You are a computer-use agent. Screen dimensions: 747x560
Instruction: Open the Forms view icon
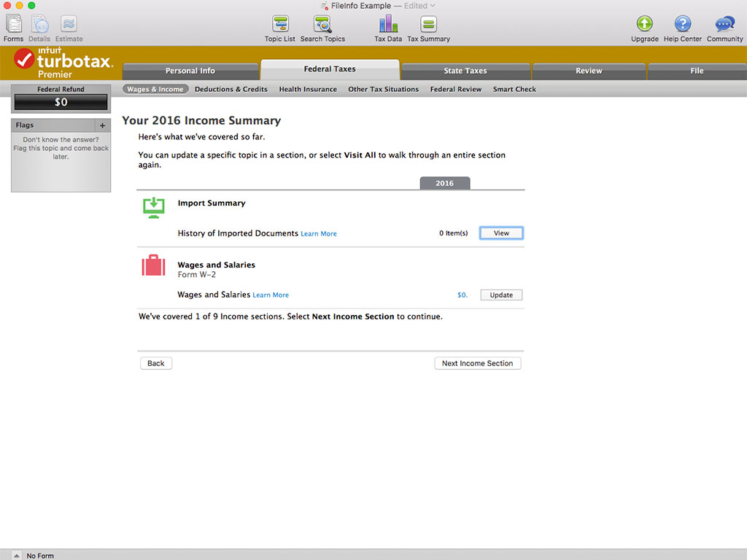[13, 24]
